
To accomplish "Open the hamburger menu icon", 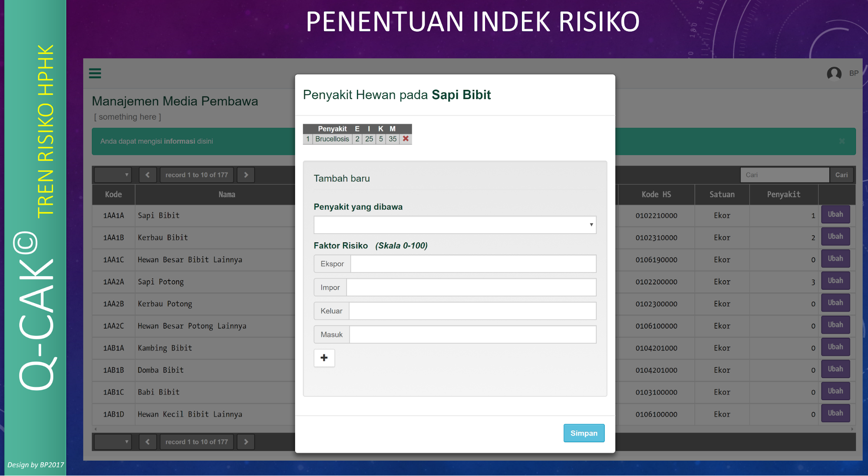I will coord(95,73).
